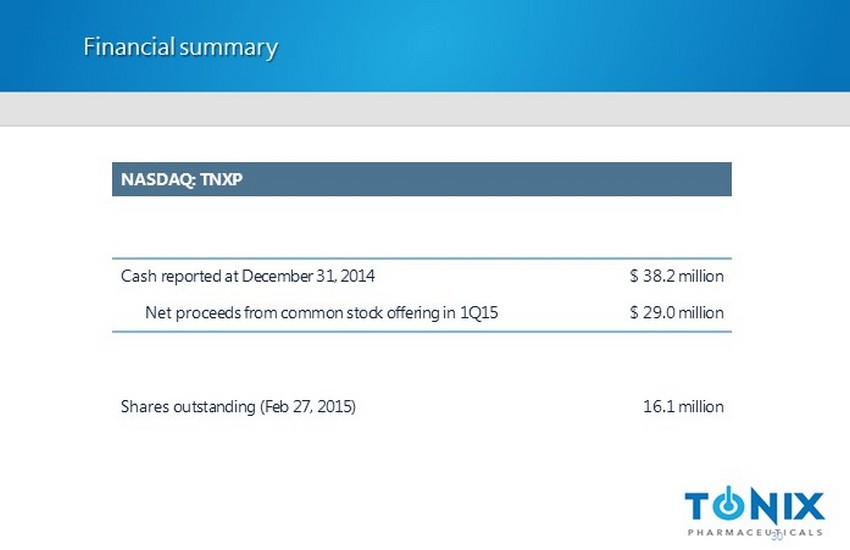Click the divider line below the net proceeds row

click(x=421, y=332)
